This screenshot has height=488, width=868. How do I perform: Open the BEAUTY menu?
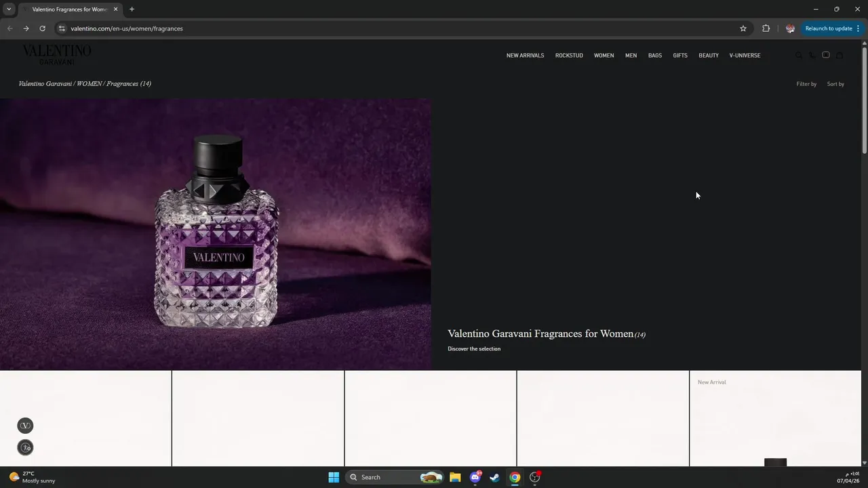pos(709,56)
